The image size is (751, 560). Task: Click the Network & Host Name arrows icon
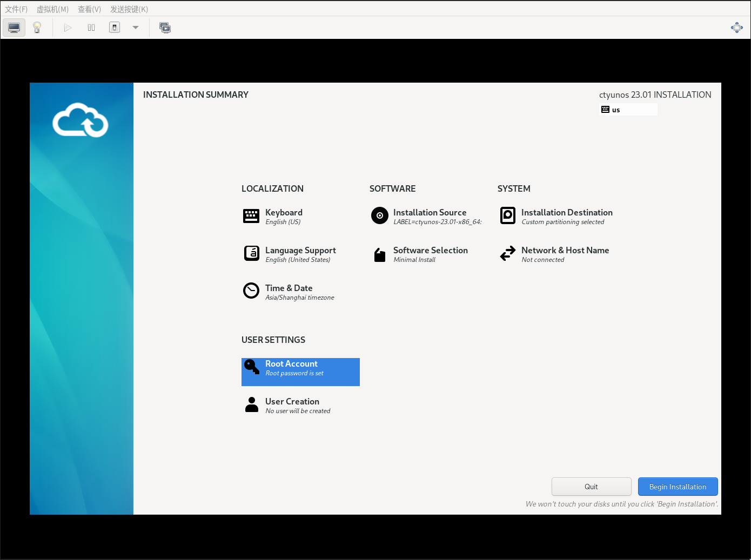(507, 253)
